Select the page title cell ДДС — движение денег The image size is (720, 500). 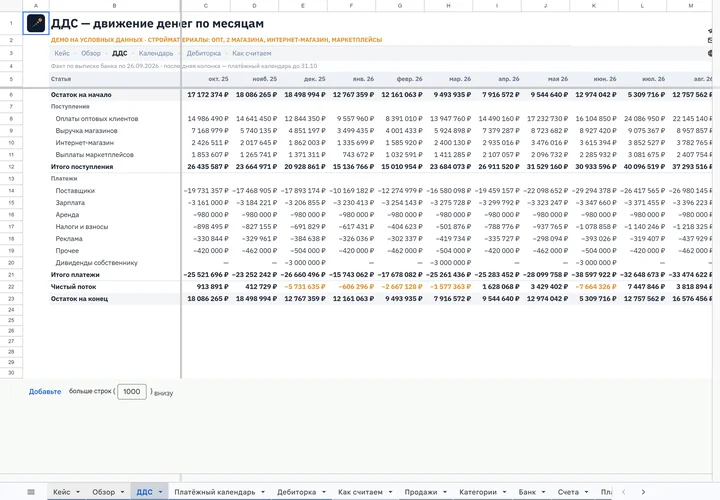click(157, 23)
